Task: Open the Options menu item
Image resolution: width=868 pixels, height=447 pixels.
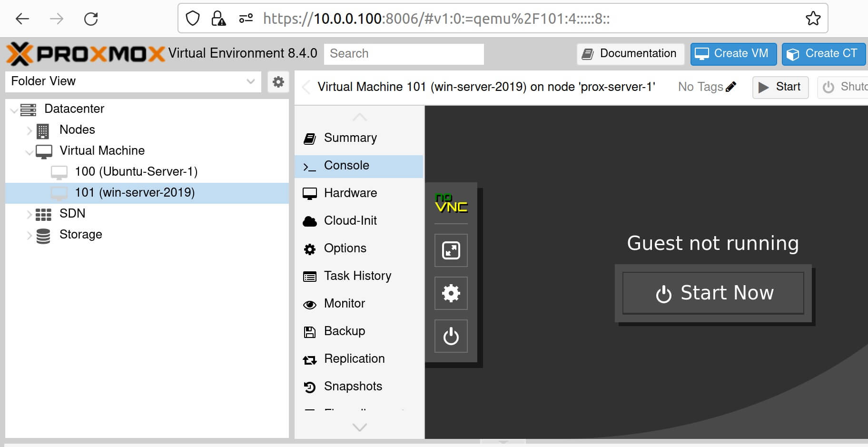Action: (x=359, y=248)
